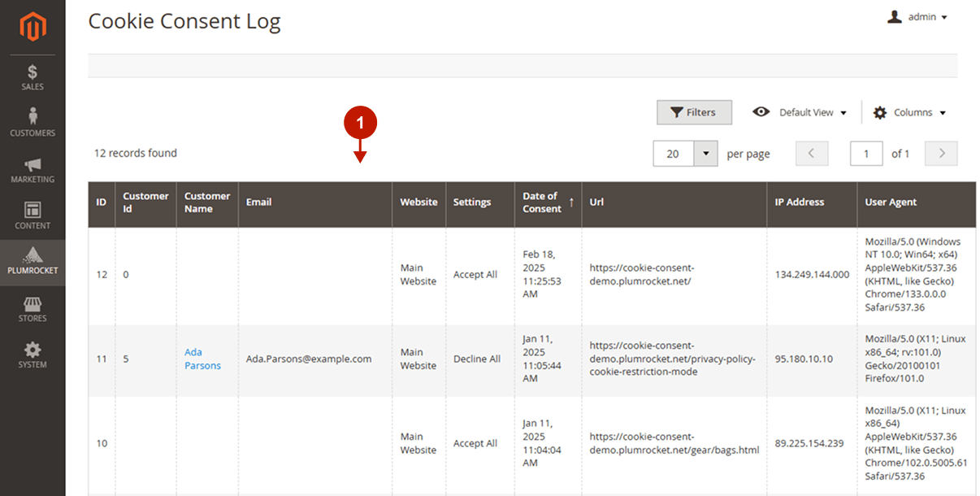Open the Content sidebar section
The image size is (980, 496).
point(33,215)
